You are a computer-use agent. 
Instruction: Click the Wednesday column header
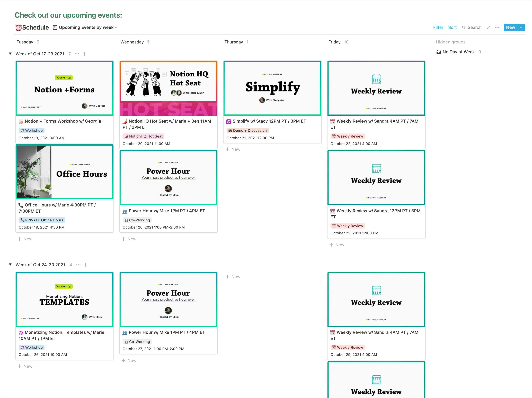(132, 42)
